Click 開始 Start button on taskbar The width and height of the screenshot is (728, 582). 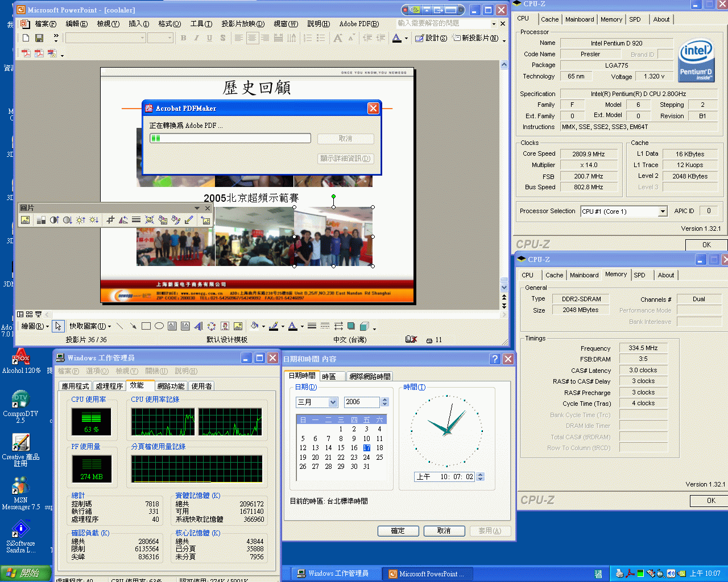(x=26, y=573)
